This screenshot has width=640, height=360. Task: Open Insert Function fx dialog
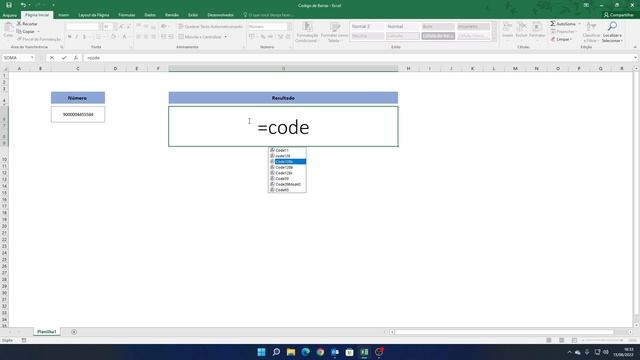click(76, 58)
